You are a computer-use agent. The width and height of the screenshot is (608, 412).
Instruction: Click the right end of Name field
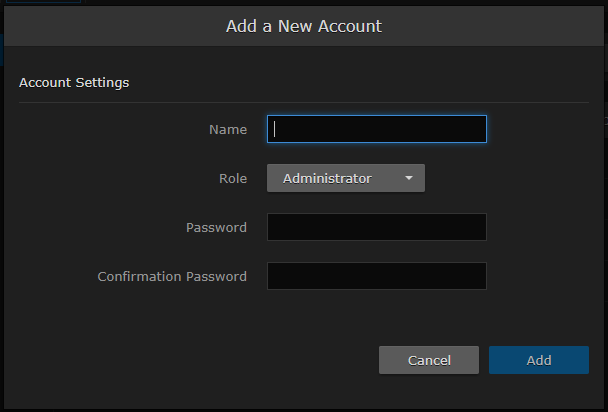pos(478,129)
